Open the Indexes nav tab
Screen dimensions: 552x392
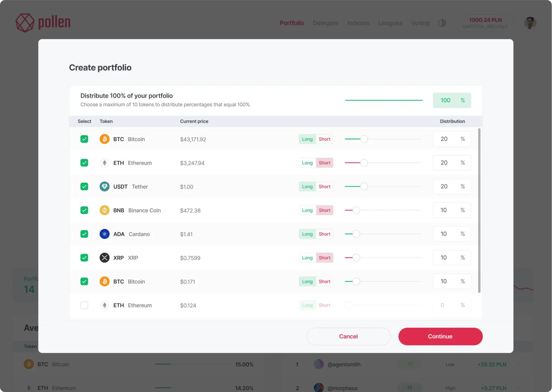pos(358,23)
